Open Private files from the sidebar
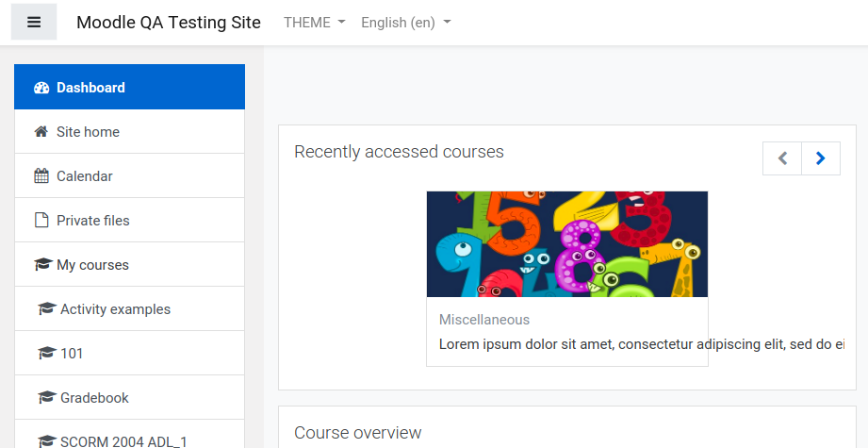868x448 pixels. click(129, 220)
